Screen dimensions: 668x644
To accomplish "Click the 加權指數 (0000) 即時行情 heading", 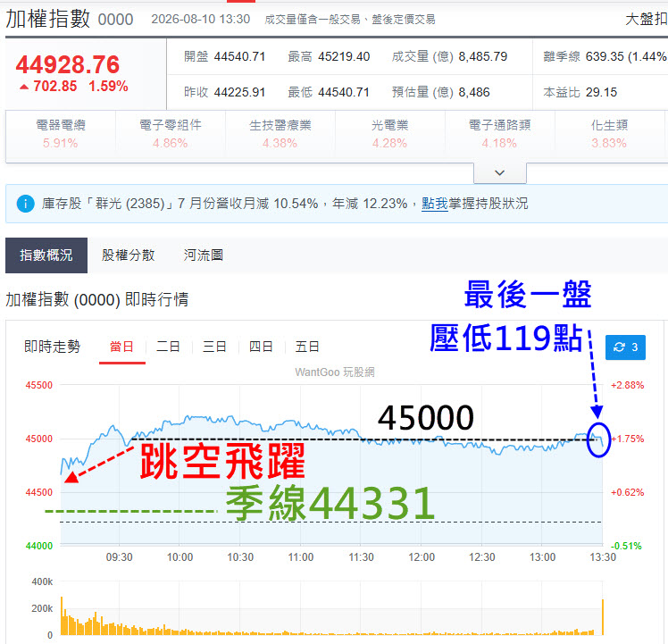I will [x=97, y=299].
